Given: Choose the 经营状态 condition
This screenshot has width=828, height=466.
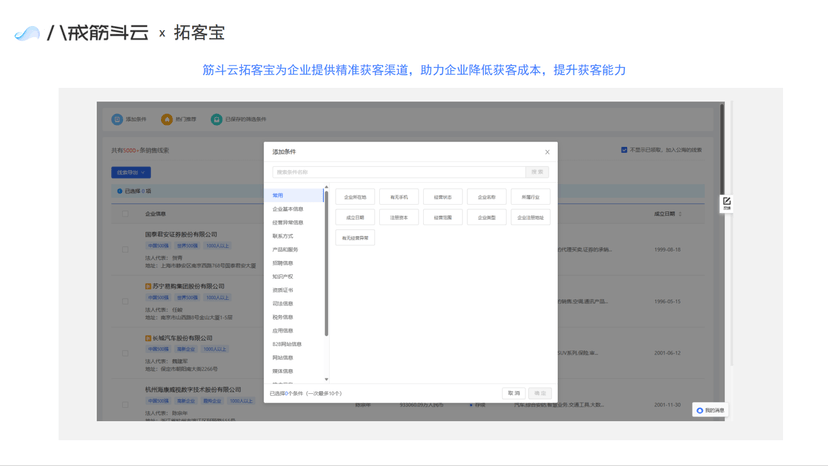Looking at the screenshot, I should (x=443, y=197).
